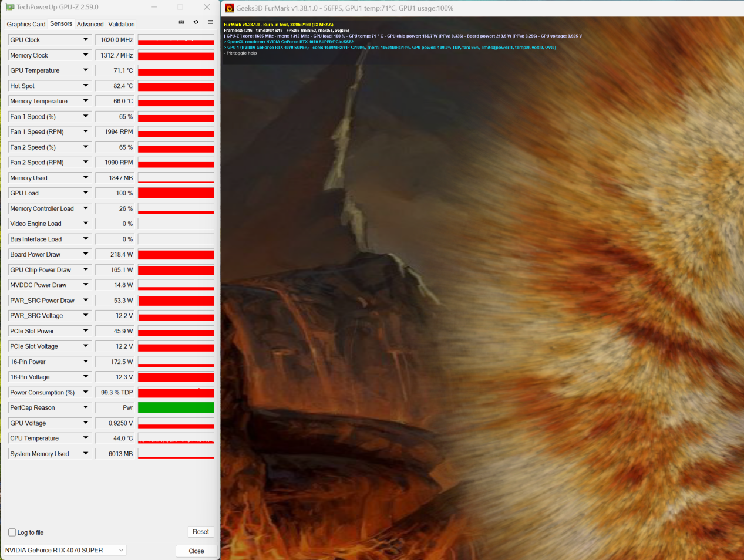Click the FurMark OpenGL renderer overlay line

[x=289, y=42]
